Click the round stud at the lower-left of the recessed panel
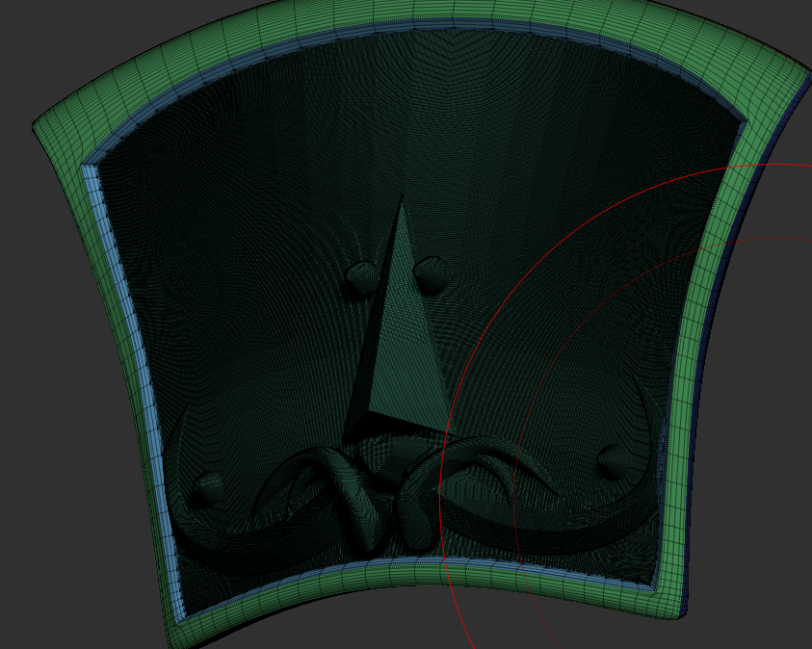812x649 pixels. (x=208, y=488)
